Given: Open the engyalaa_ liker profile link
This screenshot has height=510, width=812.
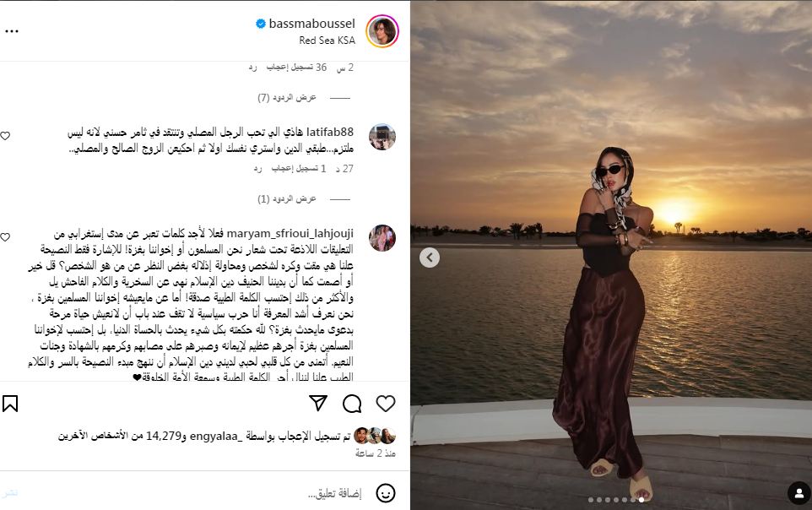Looking at the screenshot, I should (216, 436).
